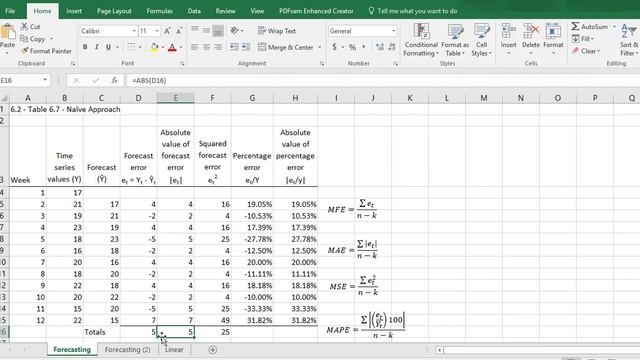Image resolution: width=640 pixels, height=360 pixels.
Task: Click the Insert cells button
Action: [509, 39]
